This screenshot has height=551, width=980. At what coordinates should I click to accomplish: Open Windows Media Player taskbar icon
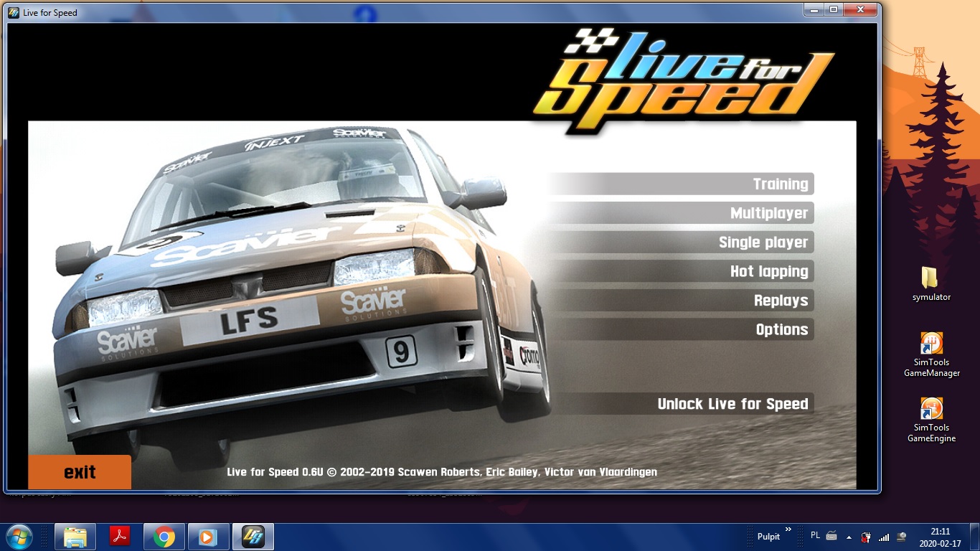(x=209, y=537)
